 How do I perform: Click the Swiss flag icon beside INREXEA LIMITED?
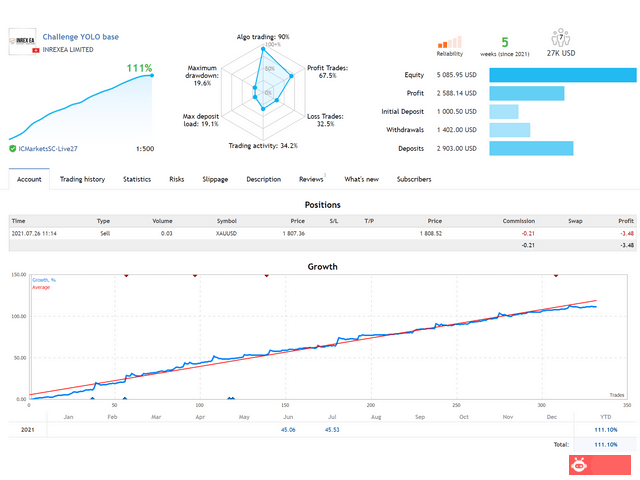point(36,50)
